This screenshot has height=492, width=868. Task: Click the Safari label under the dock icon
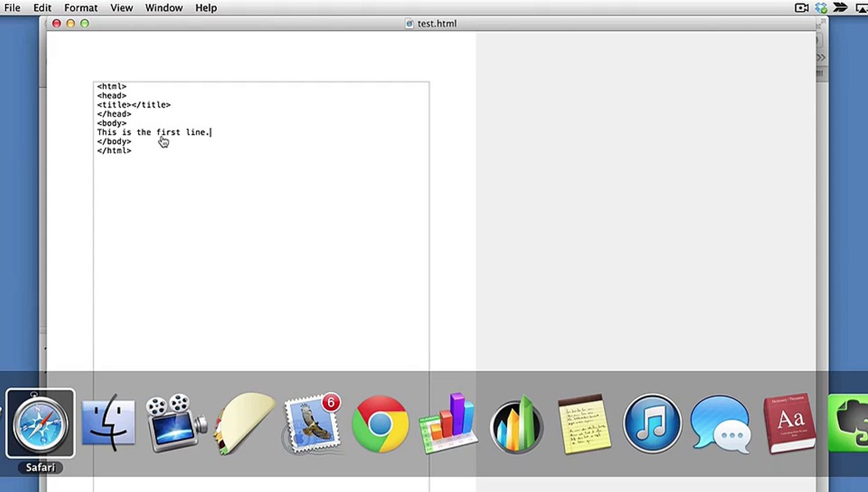[40, 467]
